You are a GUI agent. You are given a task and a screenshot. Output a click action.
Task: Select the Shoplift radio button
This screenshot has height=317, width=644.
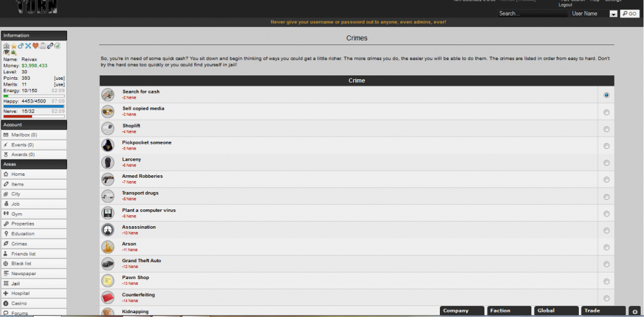tap(607, 129)
